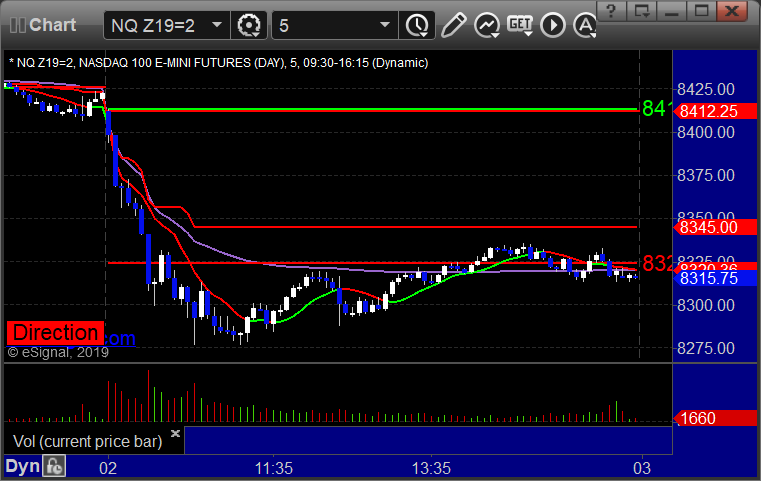Open the studies chart-line icon
The width and height of the screenshot is (761, 481).
coord(487,25)
